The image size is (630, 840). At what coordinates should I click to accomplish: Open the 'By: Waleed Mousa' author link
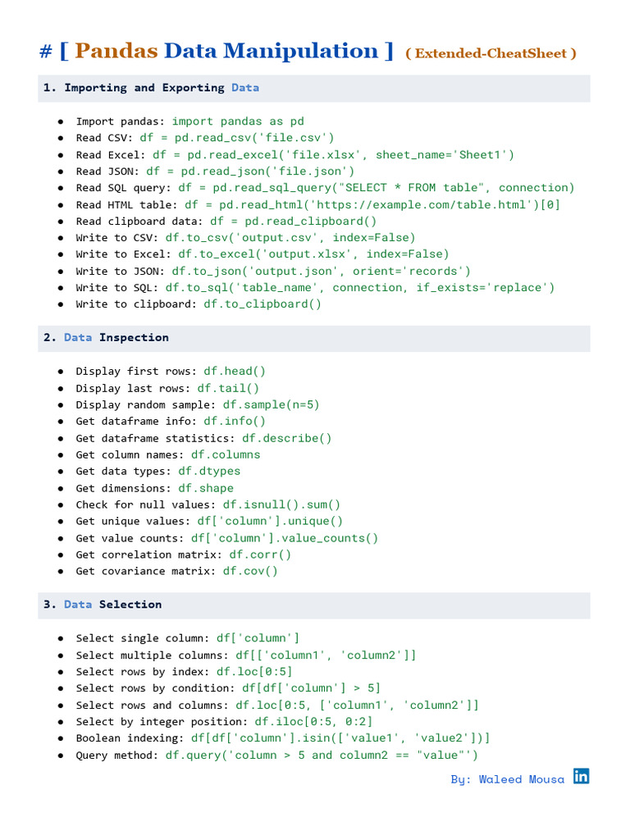click(x=507, y=779)
